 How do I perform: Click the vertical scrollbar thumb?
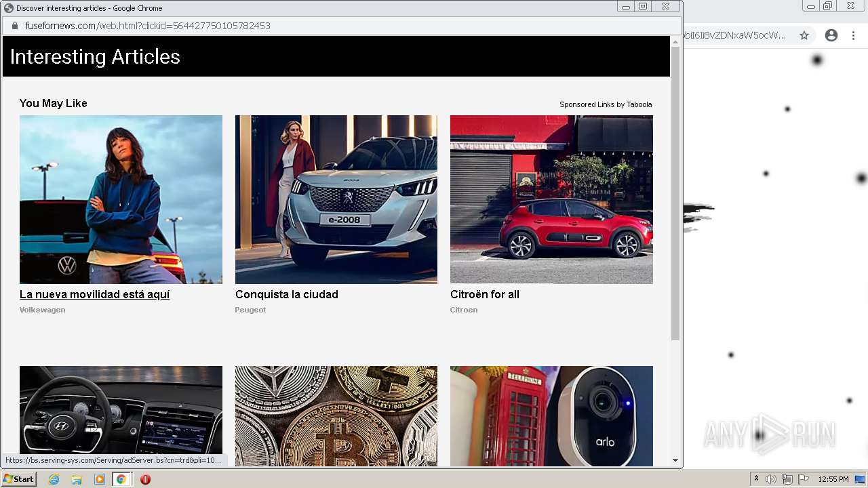pos(675,193)
